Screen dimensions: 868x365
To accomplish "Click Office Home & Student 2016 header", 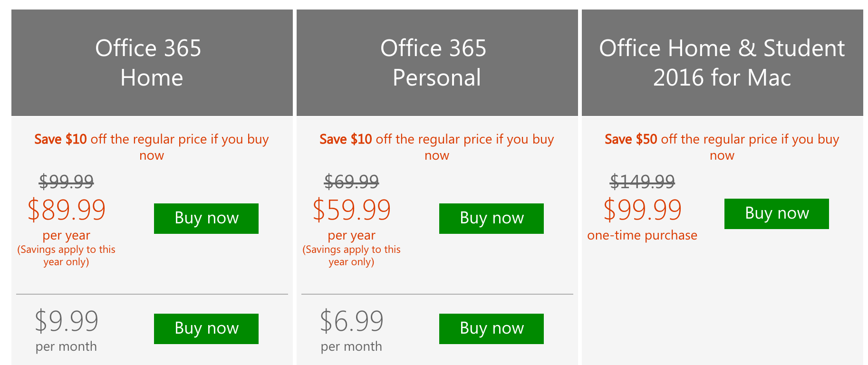I will click(722, 63).
